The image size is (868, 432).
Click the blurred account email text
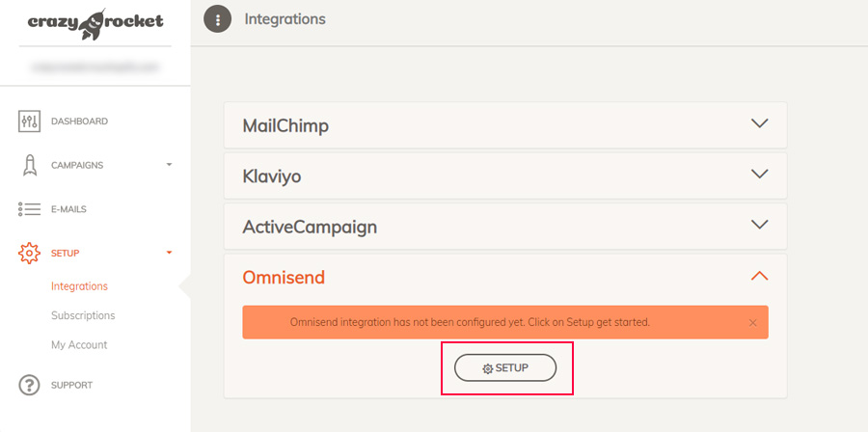(95, 67)
